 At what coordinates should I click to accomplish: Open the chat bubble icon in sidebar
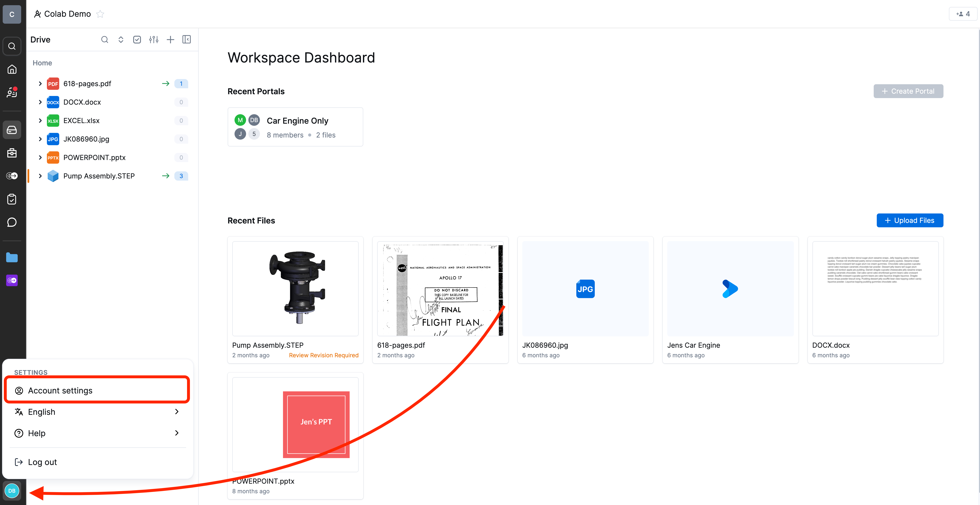tap(12, 222)
